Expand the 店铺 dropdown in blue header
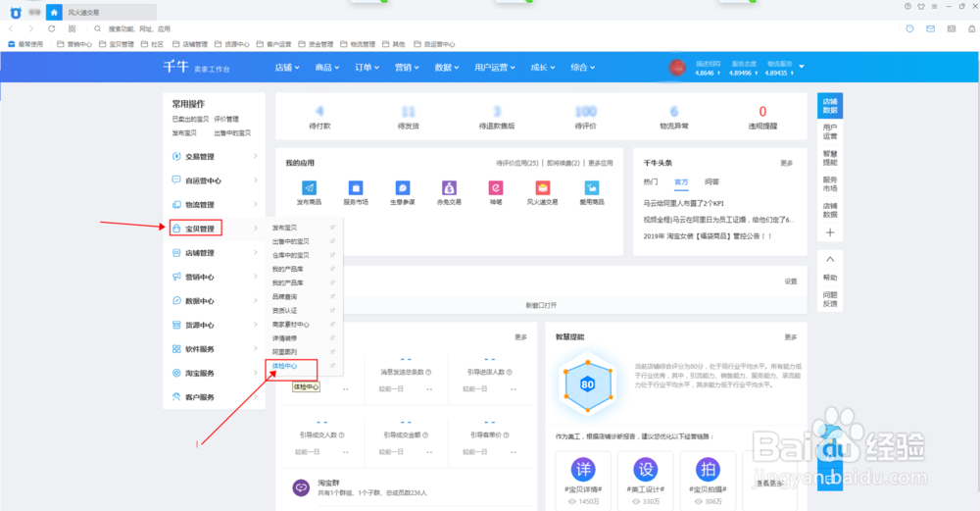 [x=287, y=67]
